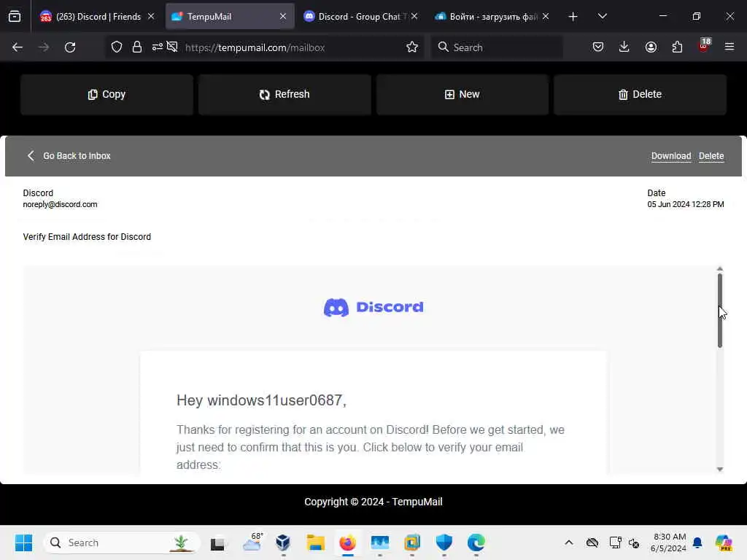
Task: Click the browser Search box
Action: [x=497, y=47]
